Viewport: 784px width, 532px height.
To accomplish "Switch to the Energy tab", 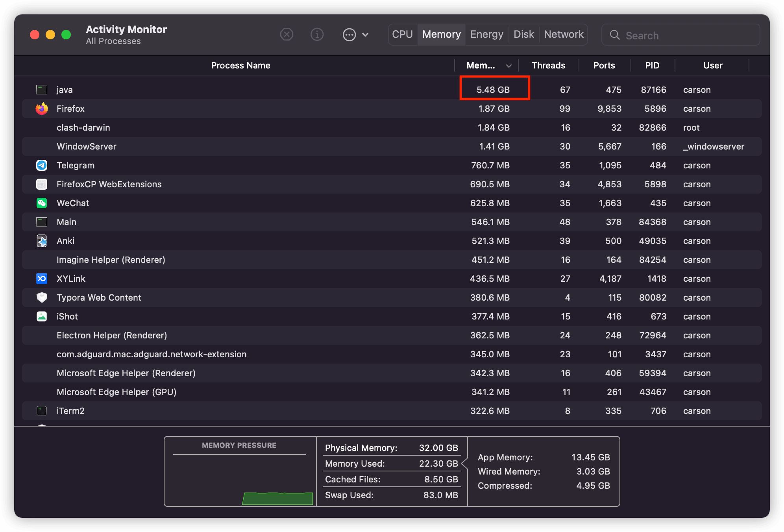I will [x=487, y=35].
